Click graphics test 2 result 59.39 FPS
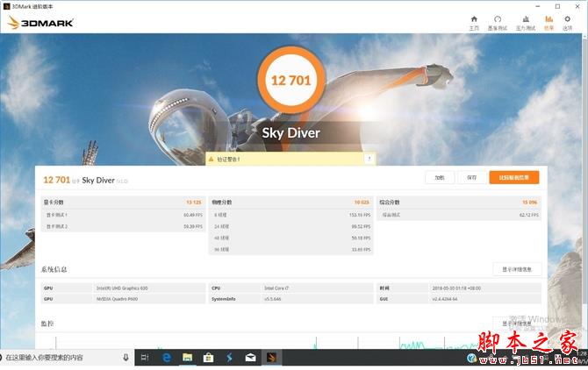The image size is (588, 370). (x=193, y=226)
